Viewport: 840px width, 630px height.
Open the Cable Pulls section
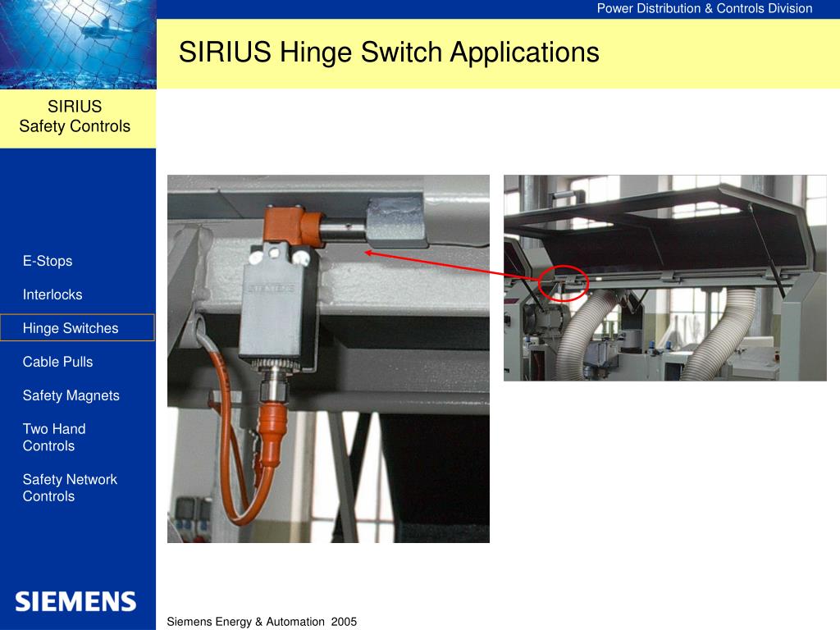pyautogui.click(x=57, y=362)
